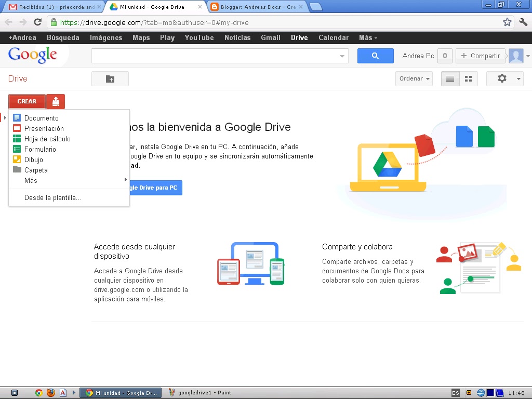
Task: Expand search options dropdown arrow
Action: pos(342,56)
